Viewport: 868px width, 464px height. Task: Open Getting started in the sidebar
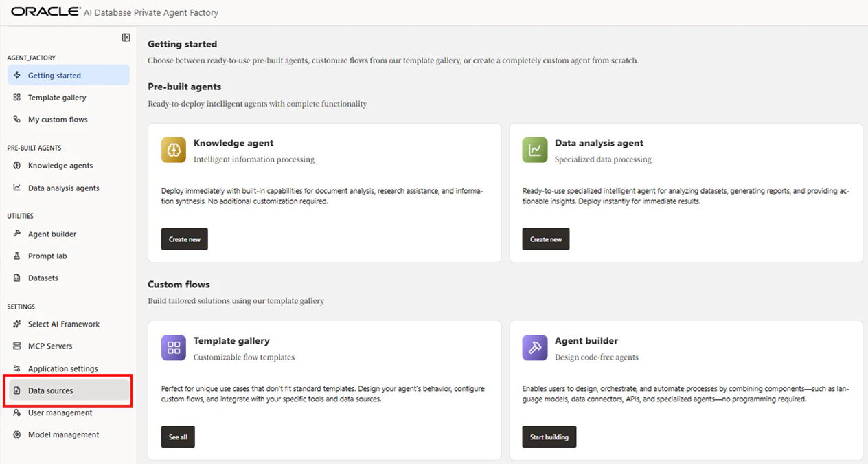(69, 76)
